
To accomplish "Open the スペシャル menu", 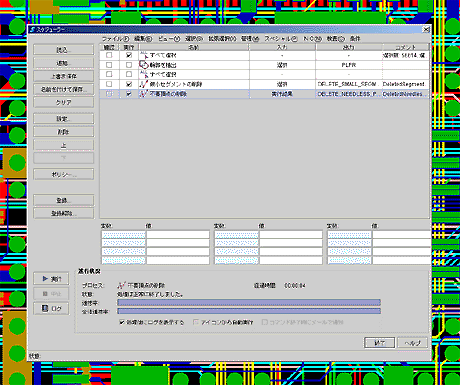I will coord(281,39).
